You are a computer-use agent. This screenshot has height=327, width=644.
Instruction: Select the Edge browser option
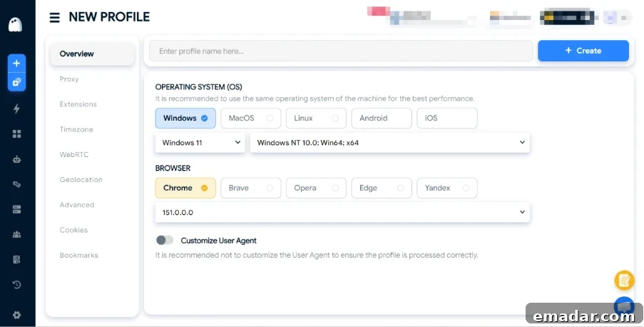pos(382,188)
